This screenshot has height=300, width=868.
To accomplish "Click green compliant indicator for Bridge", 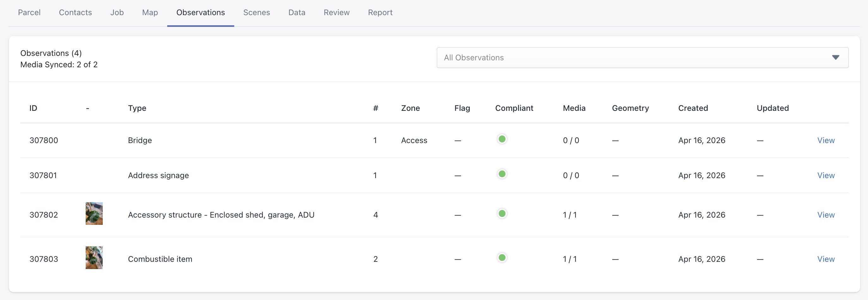I will 502,139.
